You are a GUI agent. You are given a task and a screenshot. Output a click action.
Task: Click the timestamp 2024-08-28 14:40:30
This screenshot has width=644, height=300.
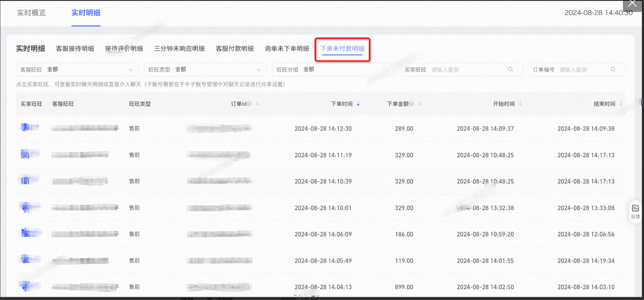(x=598, y=13)
